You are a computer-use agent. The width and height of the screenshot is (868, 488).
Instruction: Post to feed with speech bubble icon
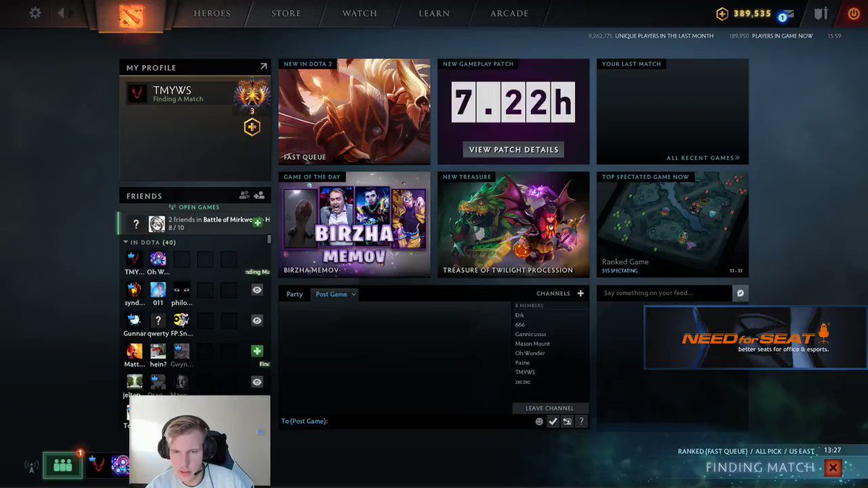(x=740, y=293)
